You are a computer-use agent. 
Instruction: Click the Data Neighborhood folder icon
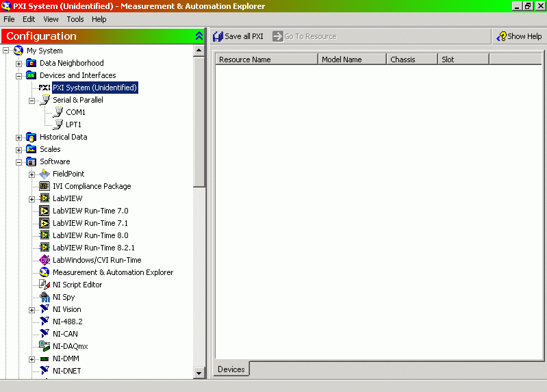tap(31, 63)
